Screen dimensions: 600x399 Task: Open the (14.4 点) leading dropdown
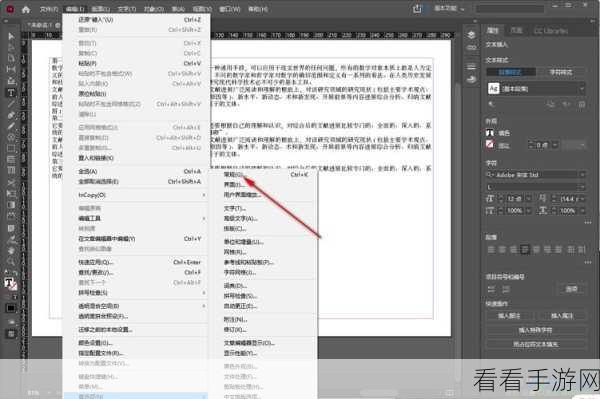(x=582, y=199)
